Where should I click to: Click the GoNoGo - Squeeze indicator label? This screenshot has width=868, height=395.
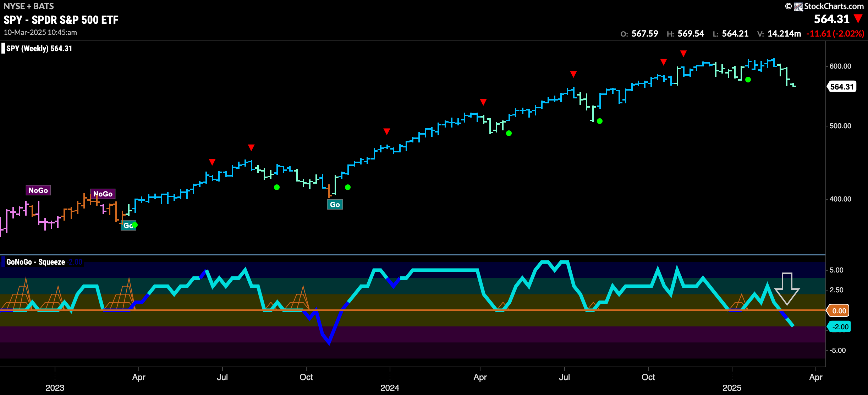point(35,262)
